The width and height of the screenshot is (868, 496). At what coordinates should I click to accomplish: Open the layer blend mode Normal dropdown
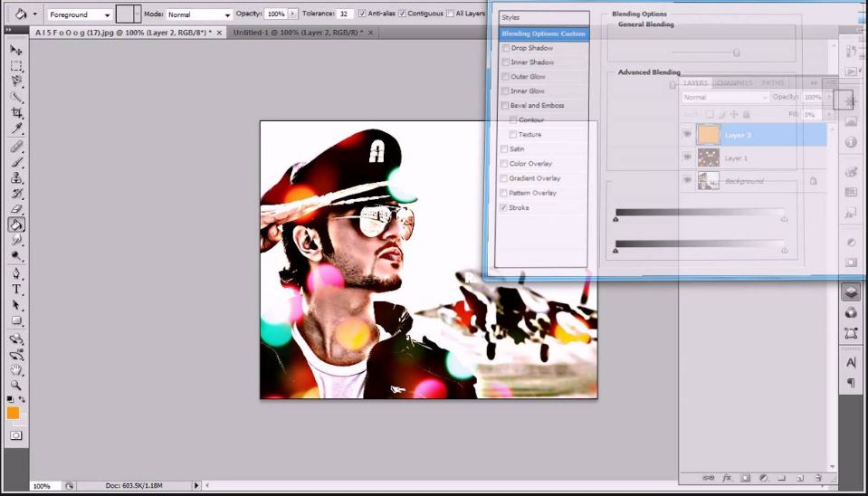click(725, 98)
